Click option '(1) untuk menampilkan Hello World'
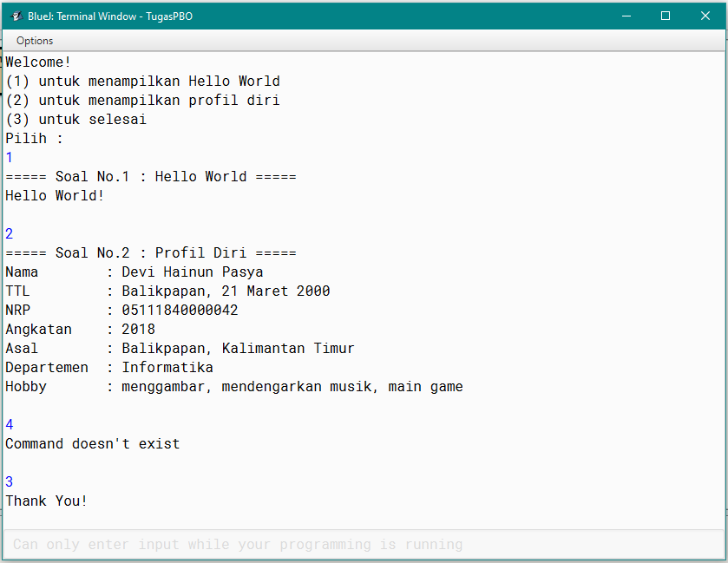The width and height of the screenshot is (728, 563). (141, 81)
